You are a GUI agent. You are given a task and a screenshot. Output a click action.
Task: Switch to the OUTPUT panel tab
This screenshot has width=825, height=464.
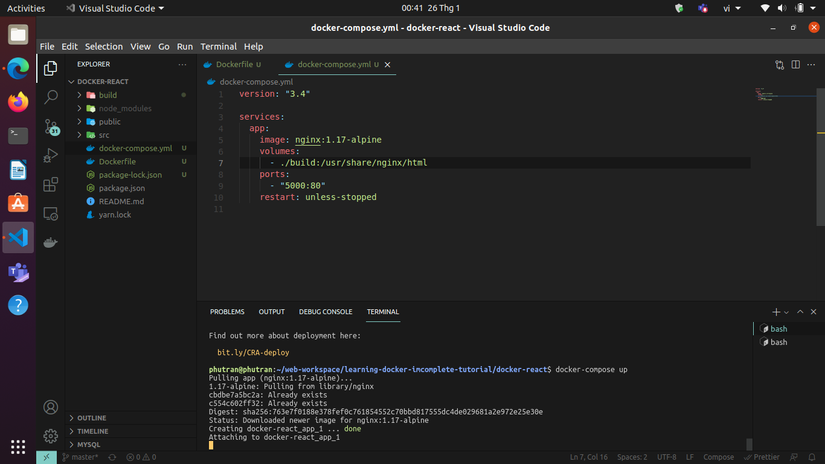click(271, 312)
